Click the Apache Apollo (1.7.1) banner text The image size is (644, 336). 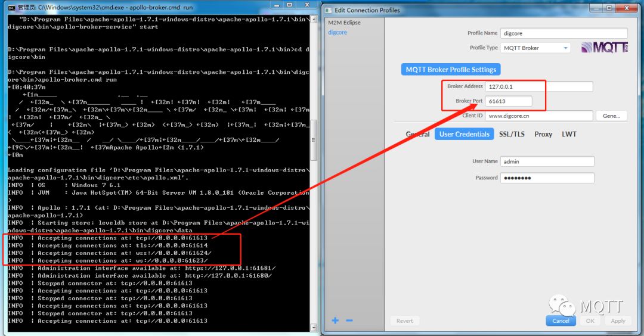(156, 147)
